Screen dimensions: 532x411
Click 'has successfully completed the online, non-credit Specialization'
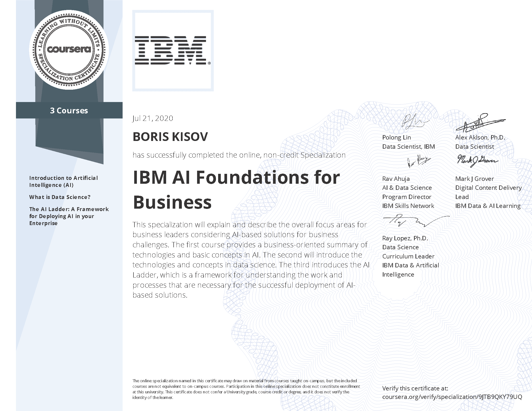point(239,155)
